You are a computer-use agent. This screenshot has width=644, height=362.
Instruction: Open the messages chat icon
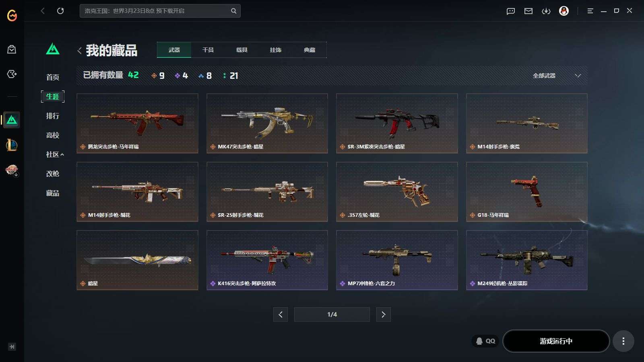511,11
